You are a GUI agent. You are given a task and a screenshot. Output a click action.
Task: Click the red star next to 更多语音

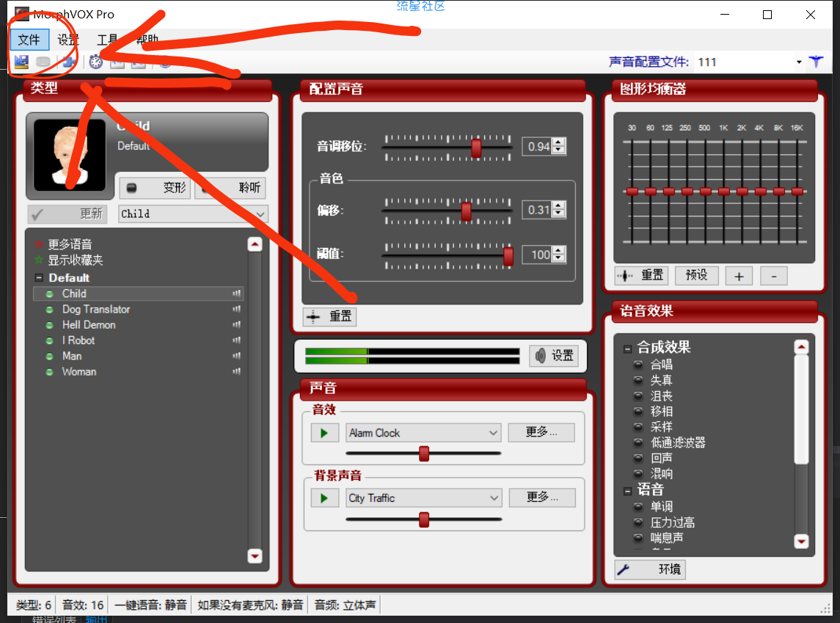(x=39, y=244)
